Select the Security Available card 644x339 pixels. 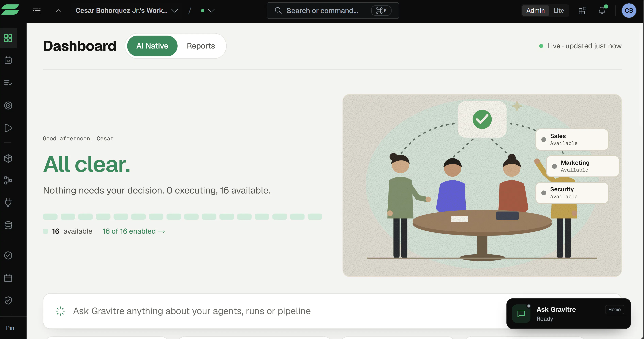(x=572, y=193)
